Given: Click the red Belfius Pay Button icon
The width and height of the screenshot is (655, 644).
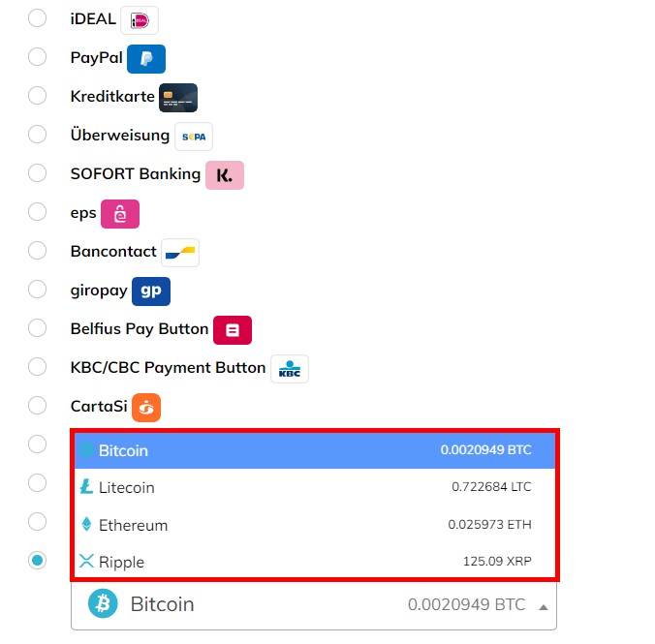Looking at the screenshot, I should [x=233, y=330].
